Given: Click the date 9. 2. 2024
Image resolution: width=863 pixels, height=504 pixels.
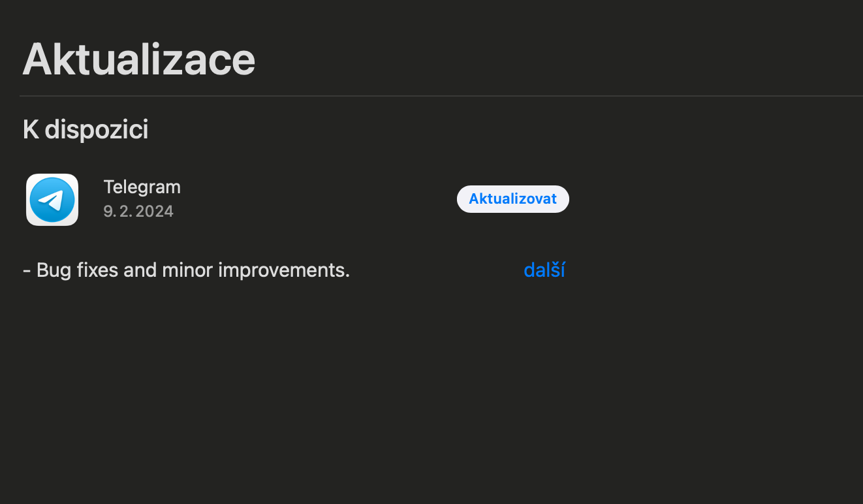Looking at the screenshot, I should click(x=138, y=212).
